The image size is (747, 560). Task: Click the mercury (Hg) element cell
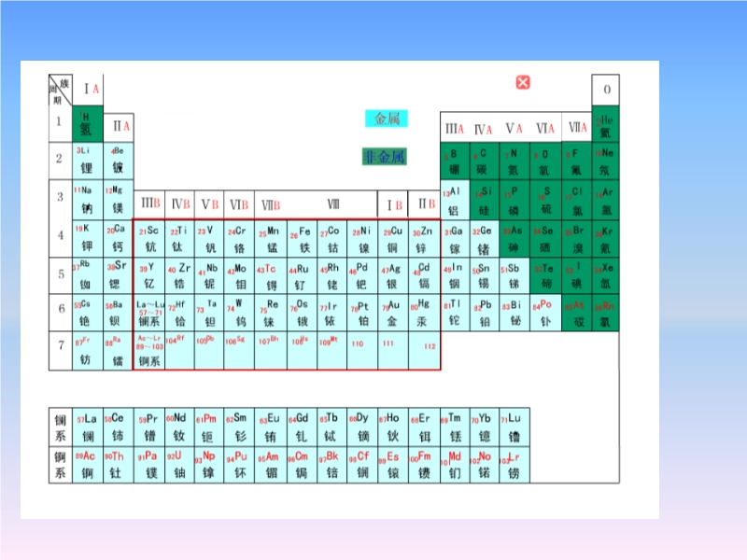pyautogui.click(x=423, y=313)
